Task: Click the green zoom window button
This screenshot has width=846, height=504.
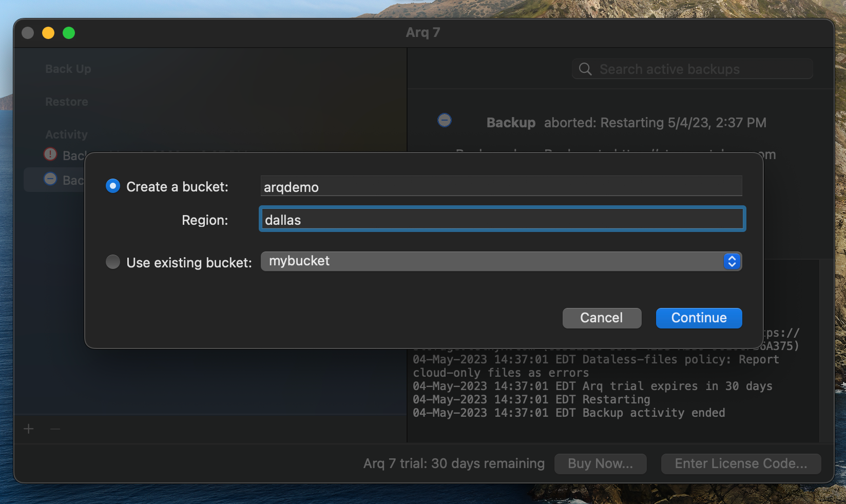Action: [69, 33]
